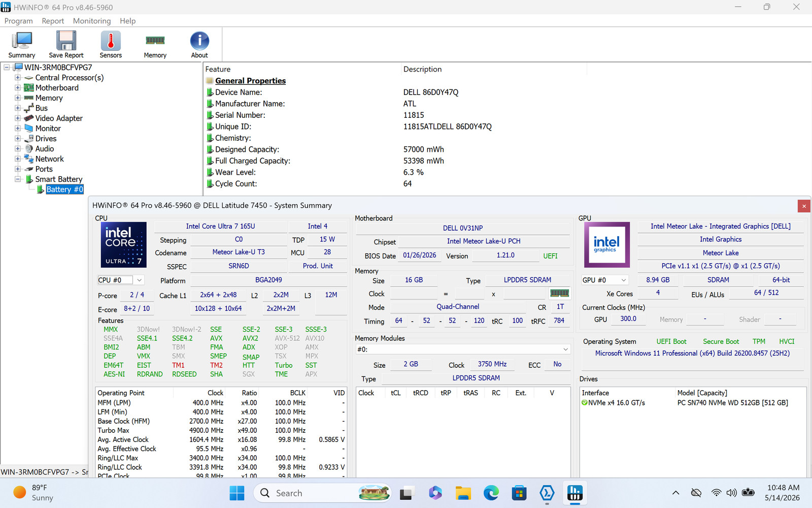Image resolution: width=812 pixels, height=508 pixels.
Task: Click the taskbar Search box
Action: tap(322, 493)
